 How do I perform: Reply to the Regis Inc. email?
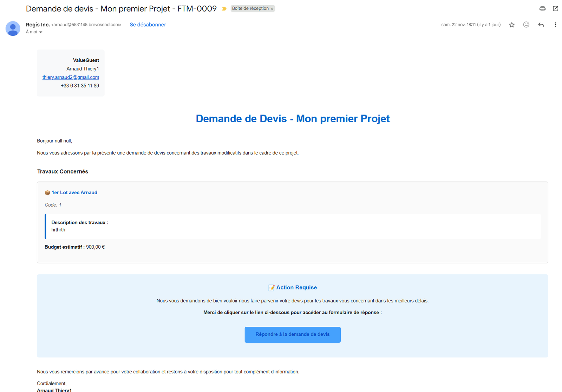[541, 25]
